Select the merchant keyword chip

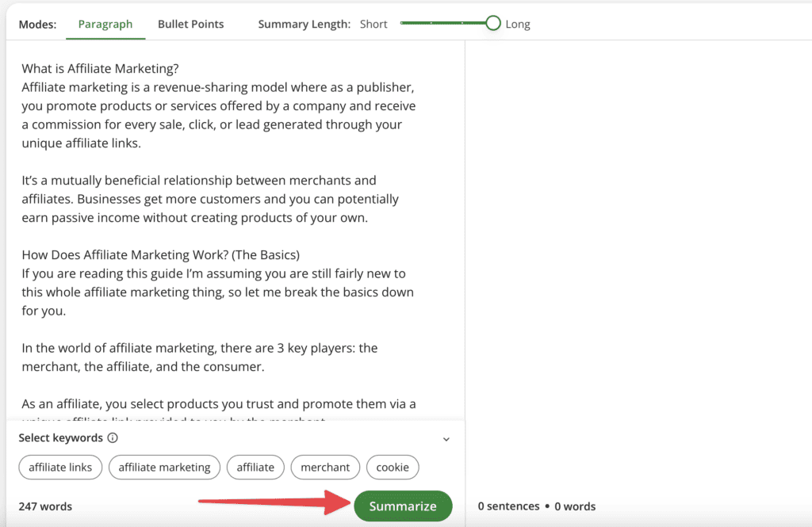(x=325, y=467)
